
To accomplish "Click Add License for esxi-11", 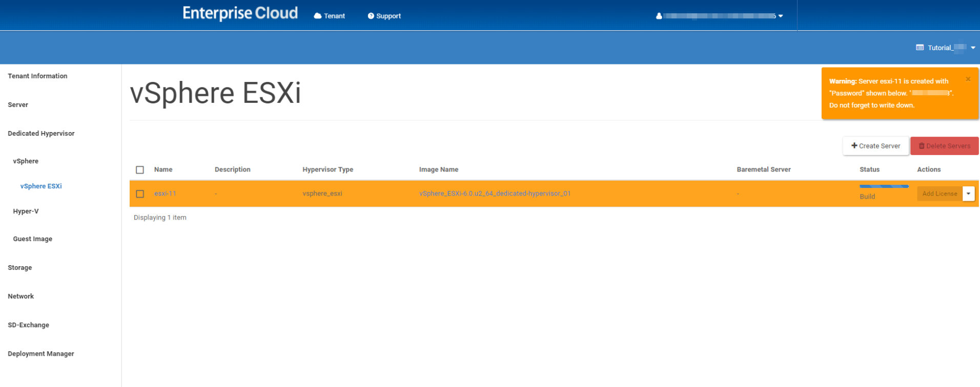I will (x=940, y=193).
